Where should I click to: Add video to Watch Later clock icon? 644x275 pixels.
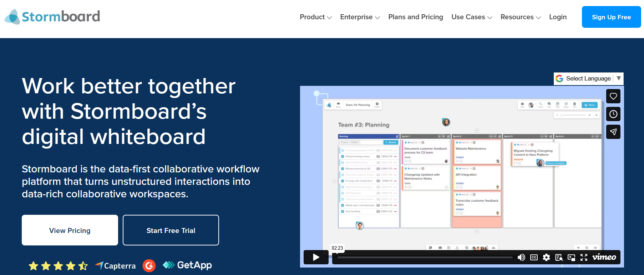click(613, 114)
